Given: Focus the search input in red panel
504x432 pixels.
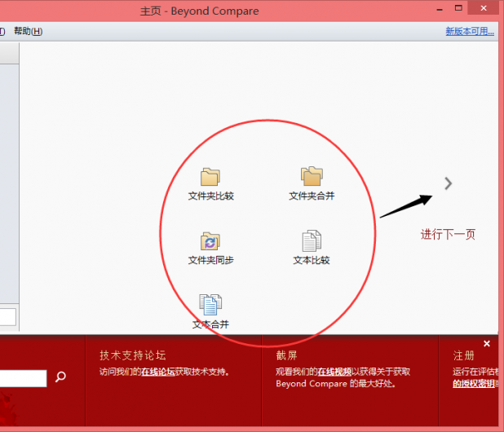Looking at the screenshot, I should [x=23, y=378].
